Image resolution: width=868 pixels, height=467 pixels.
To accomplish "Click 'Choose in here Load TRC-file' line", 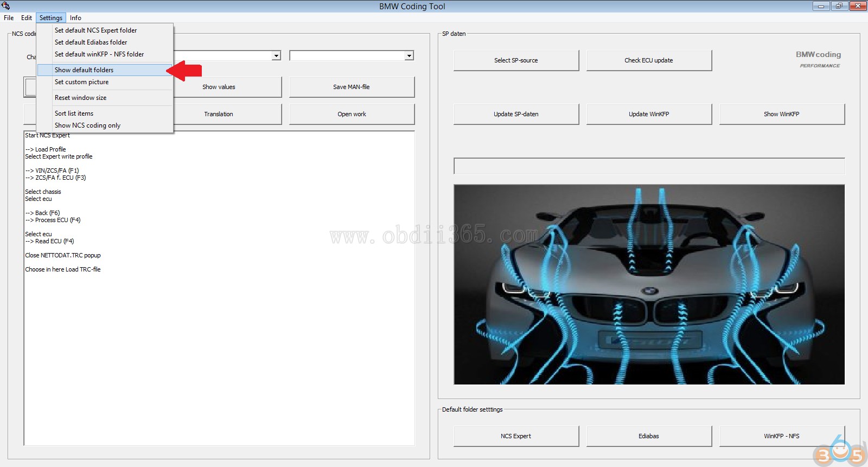I will [63, 269].
